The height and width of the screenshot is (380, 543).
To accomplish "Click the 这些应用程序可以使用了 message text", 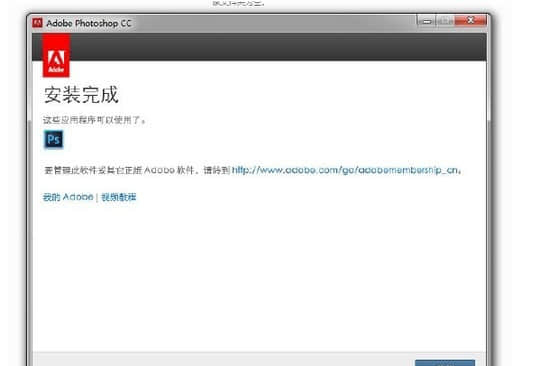I will [94, 120].
